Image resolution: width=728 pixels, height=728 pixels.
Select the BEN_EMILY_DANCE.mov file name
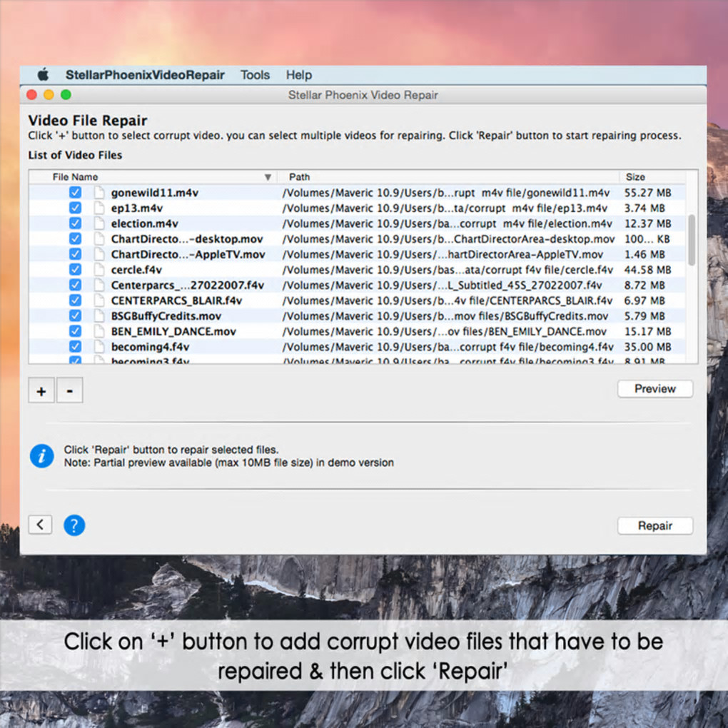(x=173, y=331)
